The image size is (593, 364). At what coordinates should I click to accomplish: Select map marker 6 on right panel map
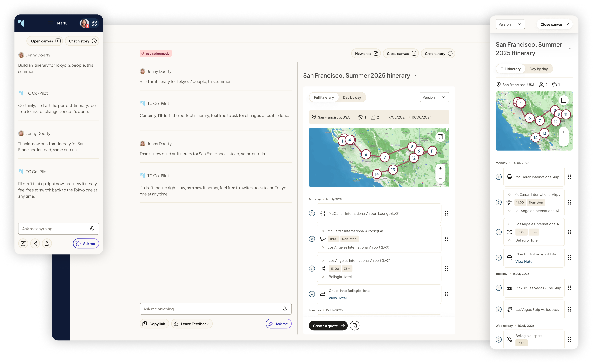(x=529, y=118)
